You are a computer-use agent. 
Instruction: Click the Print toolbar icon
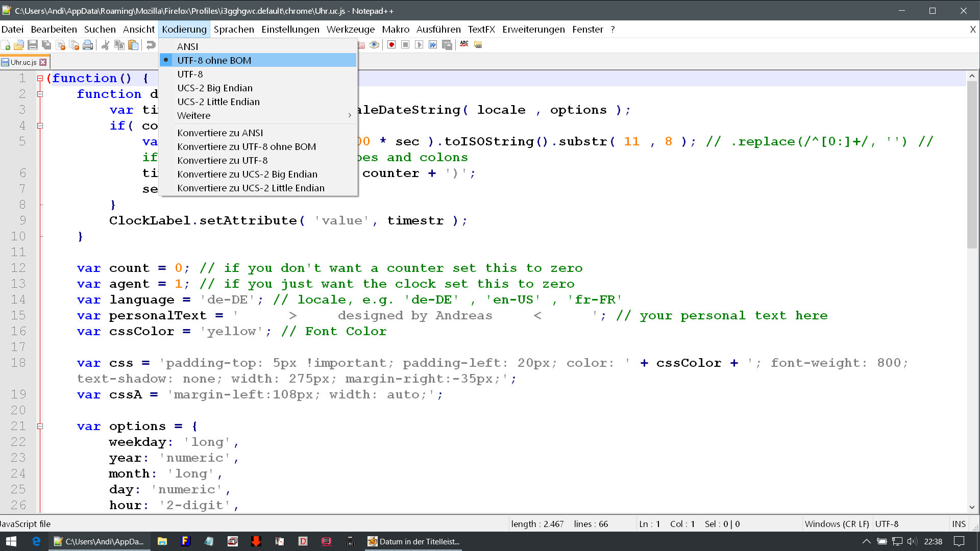pos(88,45)
